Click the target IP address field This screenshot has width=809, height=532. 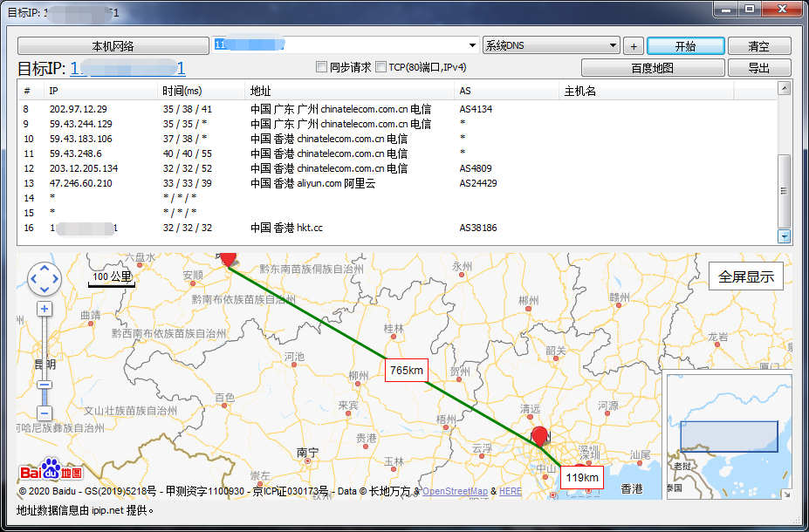click(340, 45)
